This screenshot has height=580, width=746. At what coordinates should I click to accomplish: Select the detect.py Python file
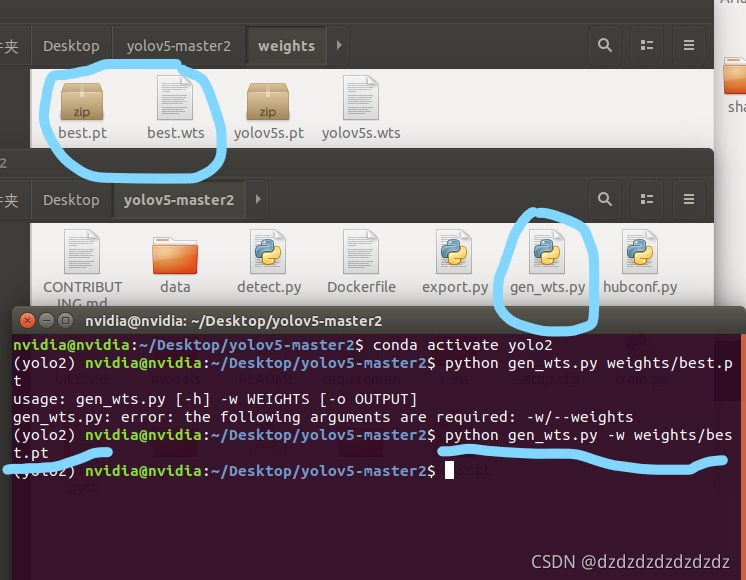coord(268,252)
